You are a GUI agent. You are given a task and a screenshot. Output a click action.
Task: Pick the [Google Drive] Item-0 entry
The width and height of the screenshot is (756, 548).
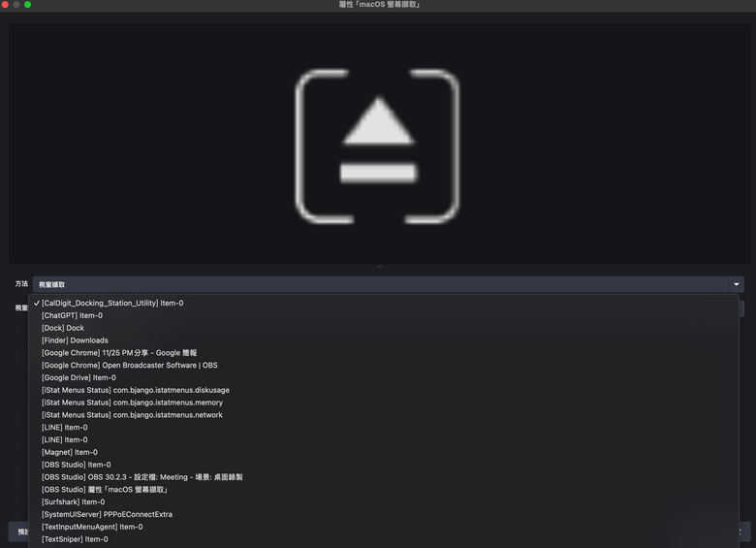pos(383,377)
